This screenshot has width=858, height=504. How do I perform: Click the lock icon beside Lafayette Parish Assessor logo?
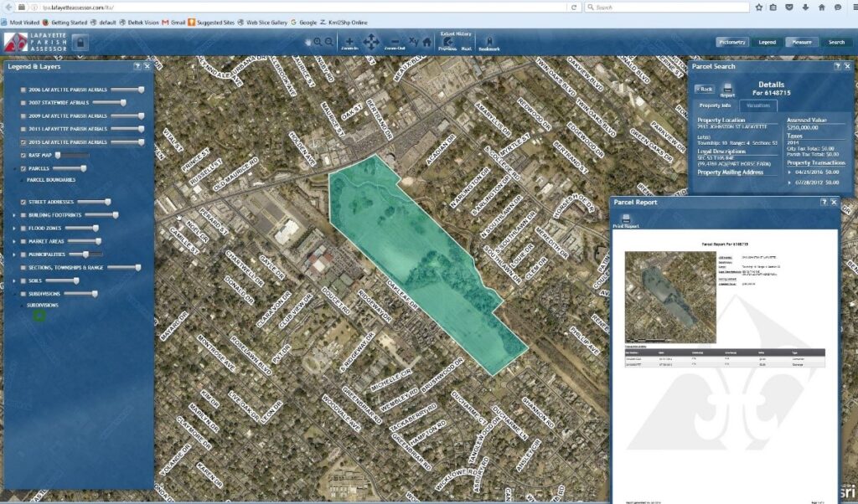click(80, 43)
